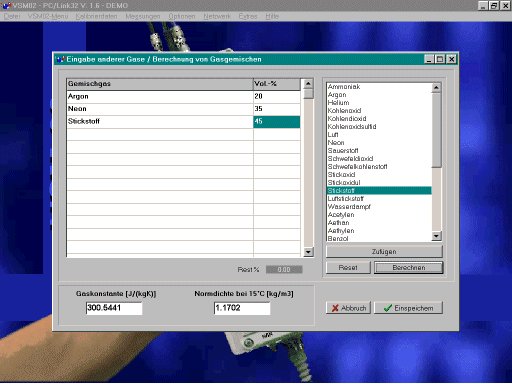Select Aethan in the gas list
Screen dimensions: 512x384
point(379,223)
